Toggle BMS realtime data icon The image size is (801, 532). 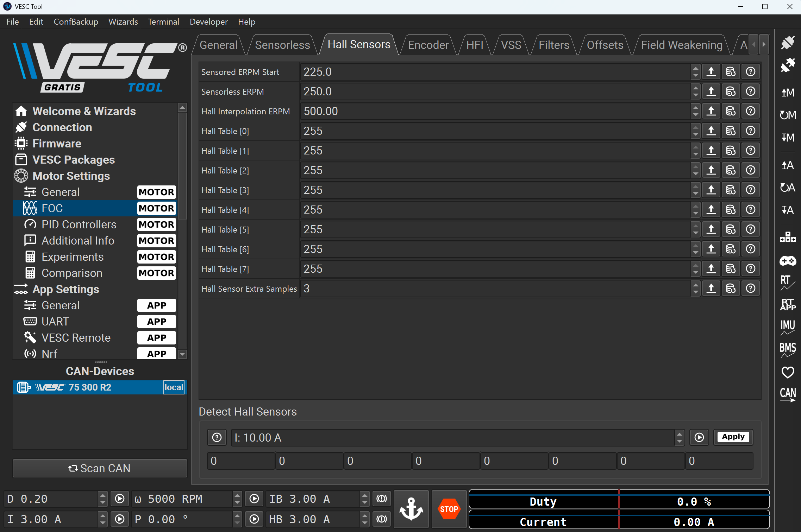[788, 350]
